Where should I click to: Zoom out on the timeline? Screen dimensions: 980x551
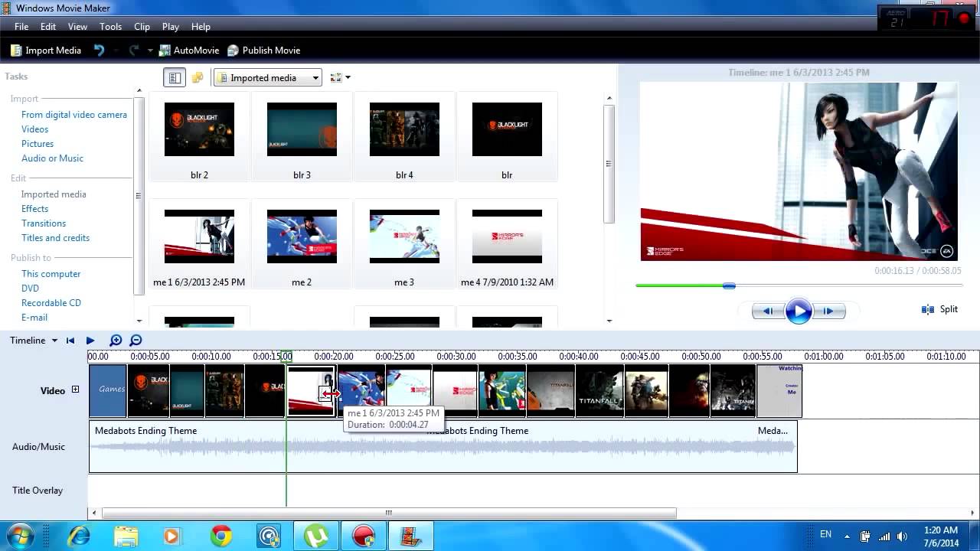[136, 341]
